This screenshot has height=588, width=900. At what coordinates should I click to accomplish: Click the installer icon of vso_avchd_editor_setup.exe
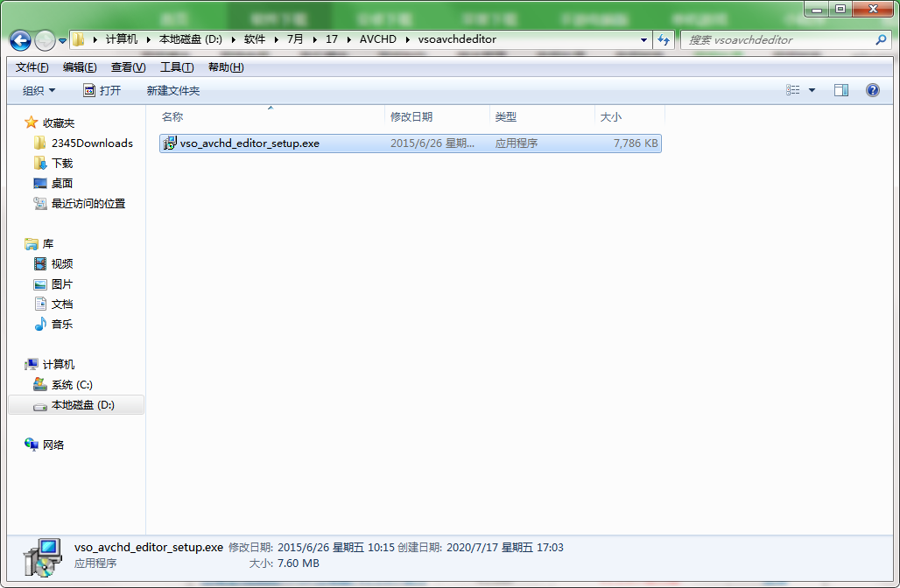(x=169, y=143)
